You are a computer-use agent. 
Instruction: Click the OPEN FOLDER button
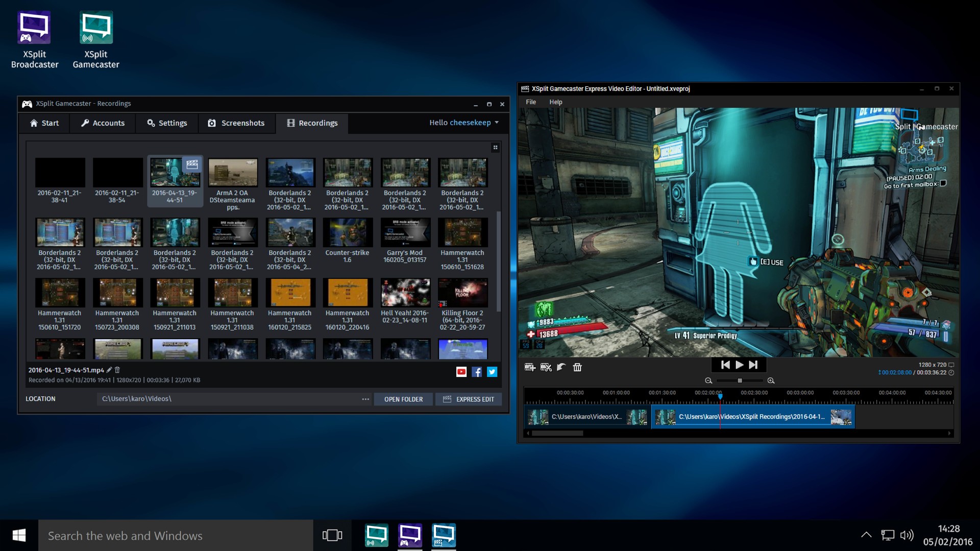[403, 399]
